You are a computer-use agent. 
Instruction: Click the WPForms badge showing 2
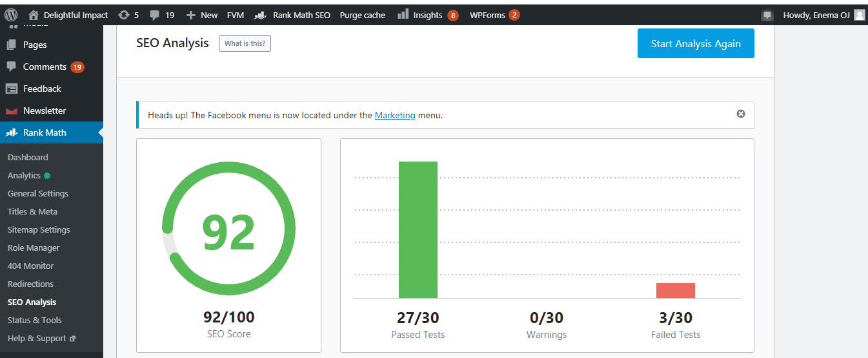[x=514, y=15]
